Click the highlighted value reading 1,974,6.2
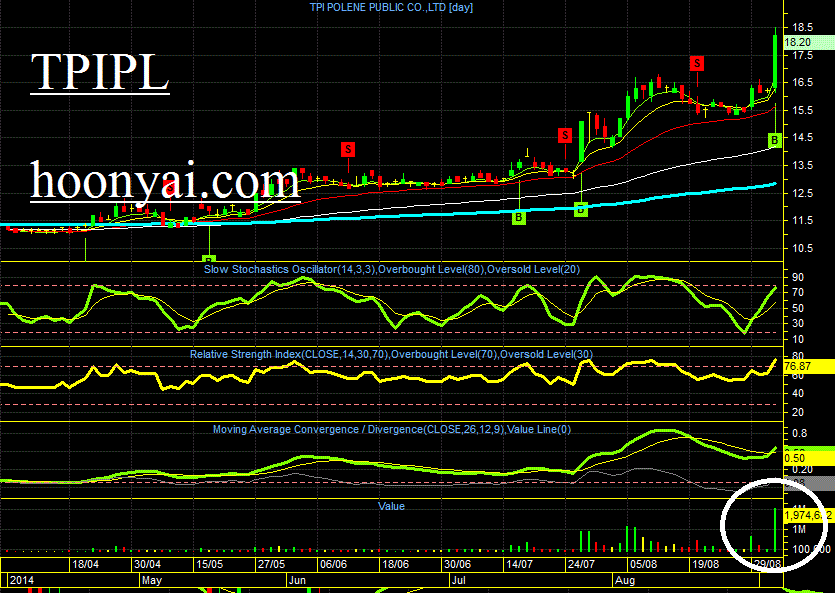Image resolution: width=835 pixels, height=593 pixels. [808, 515]
